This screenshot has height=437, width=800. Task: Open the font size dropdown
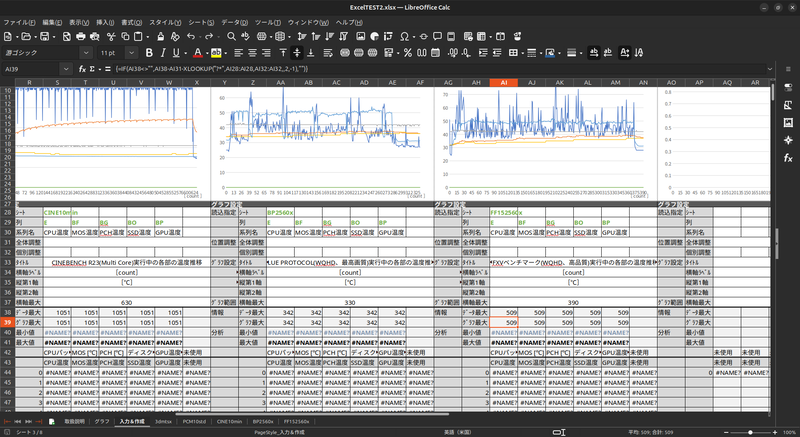(133, 52)
